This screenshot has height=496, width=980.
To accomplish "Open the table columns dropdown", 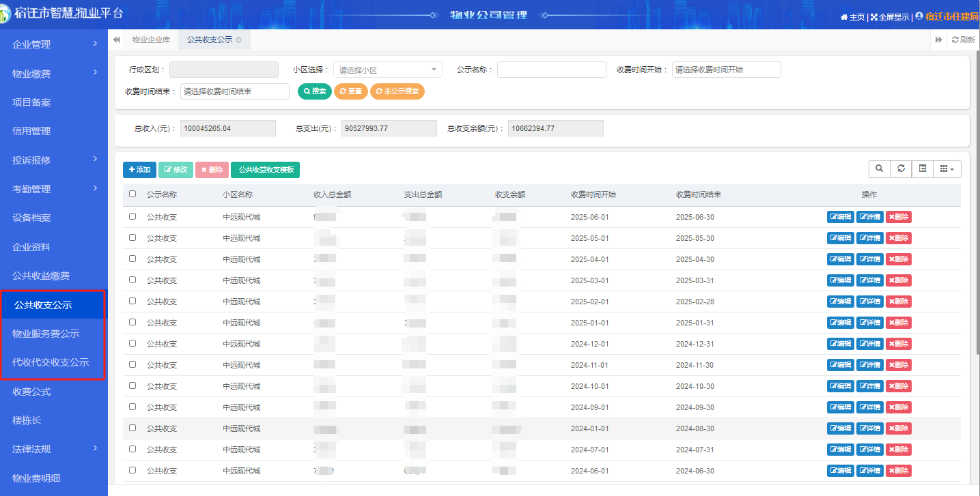I will [947, 169].
